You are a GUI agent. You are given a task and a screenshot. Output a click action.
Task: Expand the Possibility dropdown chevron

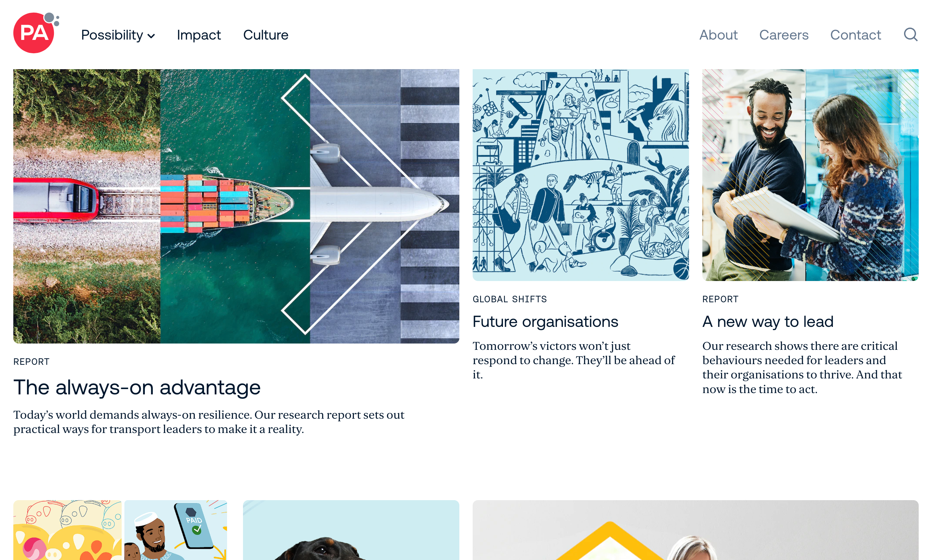pos(151,36)
